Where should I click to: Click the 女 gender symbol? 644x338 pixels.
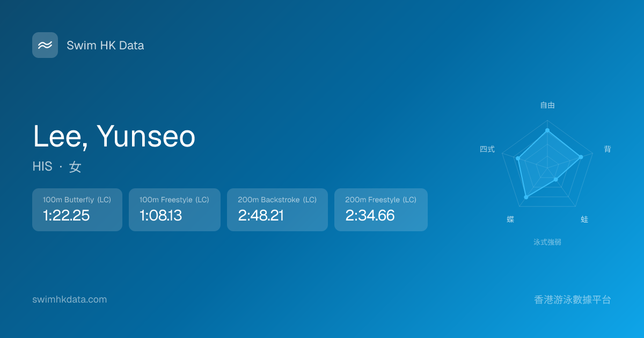[75, 167]
